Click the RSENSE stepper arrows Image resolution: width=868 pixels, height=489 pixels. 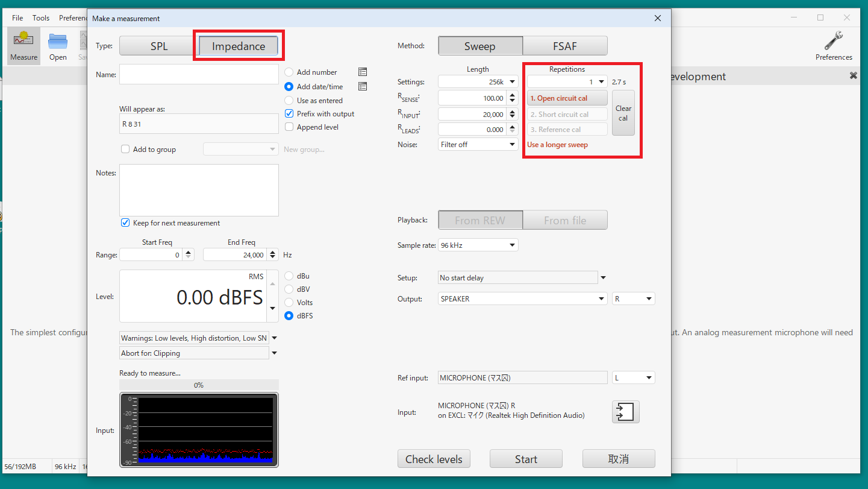pyautogui.click(x=513, y=98)
